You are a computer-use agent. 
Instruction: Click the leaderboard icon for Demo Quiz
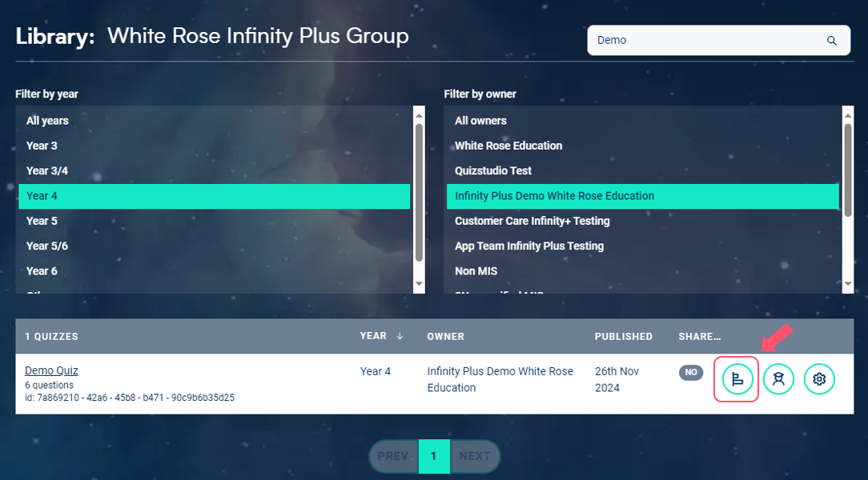(x=737, y=379)
